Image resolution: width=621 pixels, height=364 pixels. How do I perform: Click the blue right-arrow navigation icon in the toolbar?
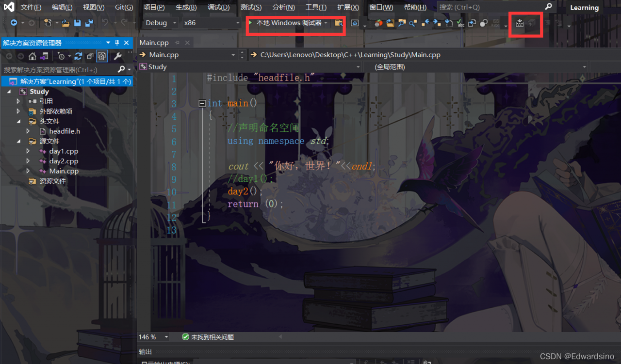437,23
